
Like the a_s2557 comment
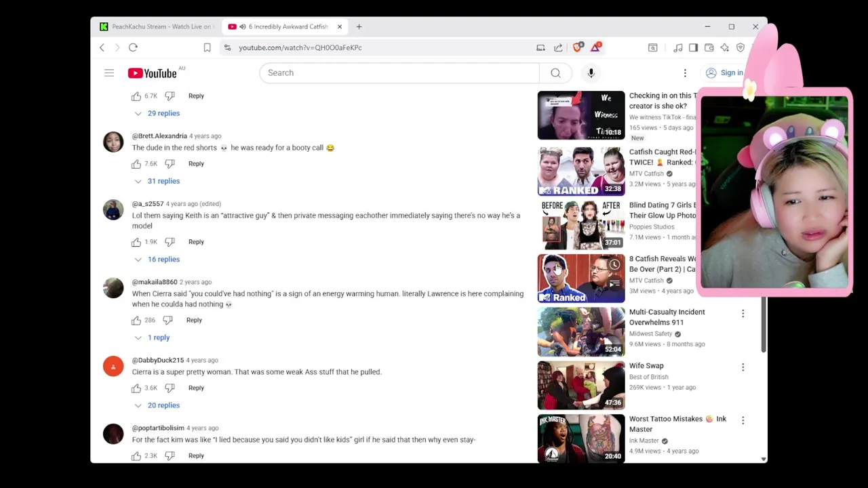coord(136,241)
